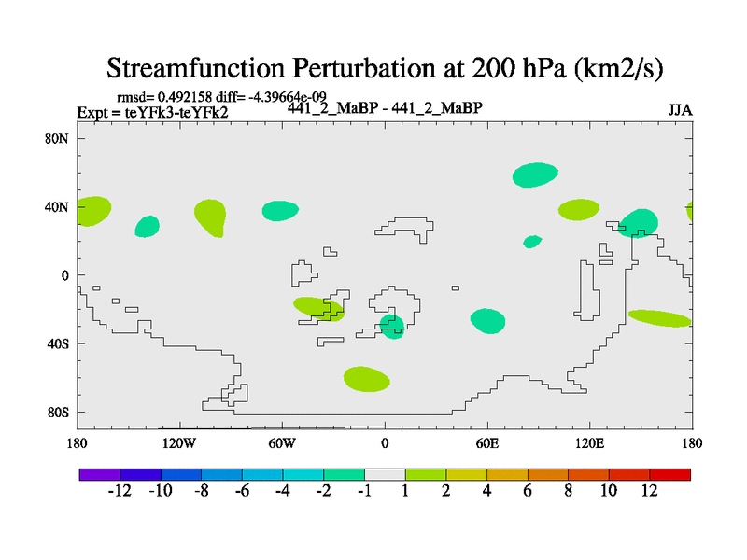Pick the purple leftmost colorbar swatch
Viewport: 747px width, 560px height.
[x=99, y=474]
